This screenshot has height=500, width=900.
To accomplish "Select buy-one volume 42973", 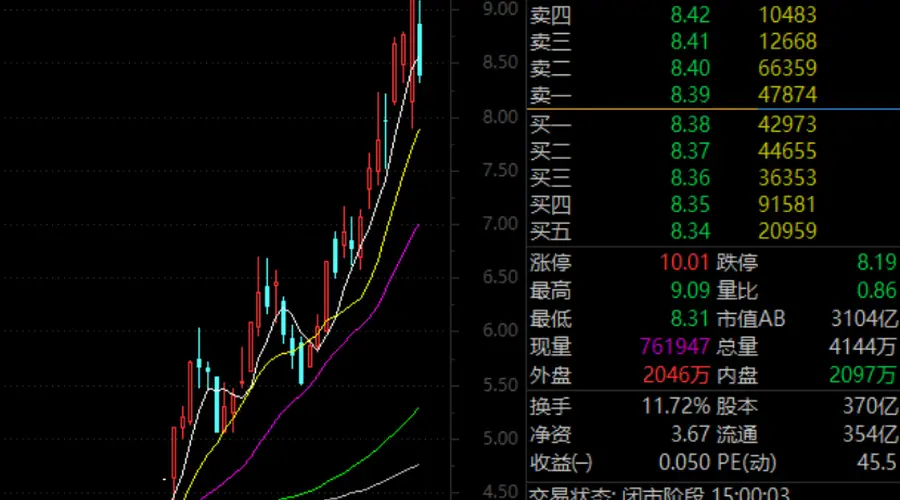I will point(788,125).
